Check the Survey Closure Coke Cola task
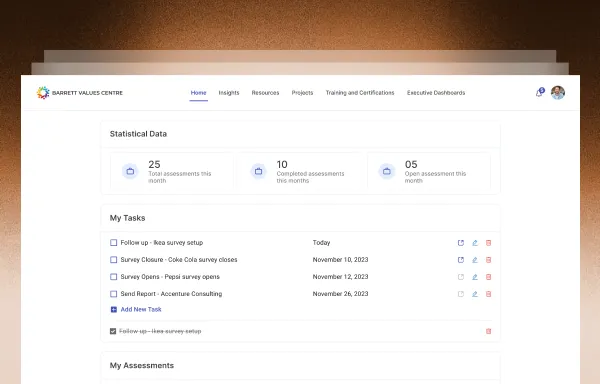Screen dimensions: 600x384 (113, 260)
